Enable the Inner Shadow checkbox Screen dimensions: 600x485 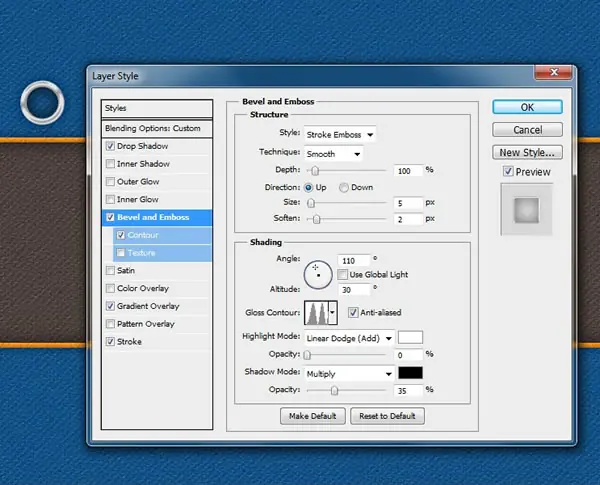click(x=110, y=164)
